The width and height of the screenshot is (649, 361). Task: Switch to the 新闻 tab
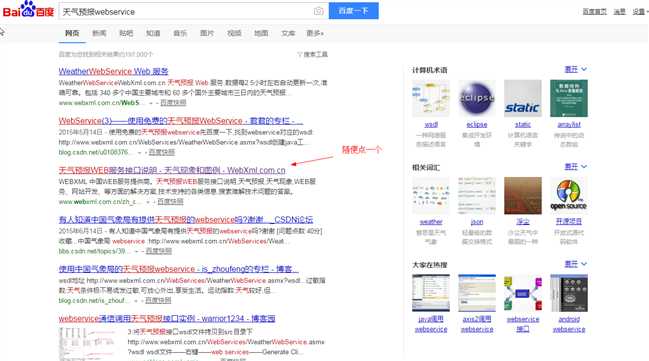[x=99, y=33]
